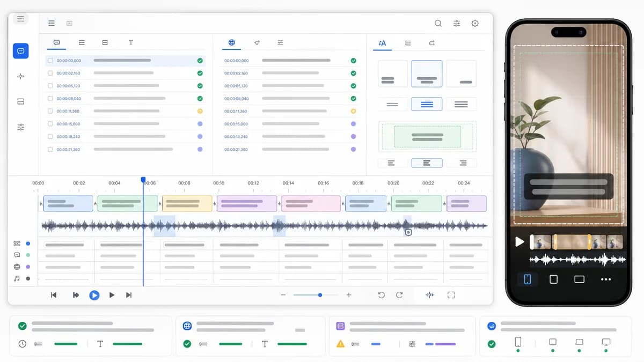Open the three-dot more menu on phone

[606, 279]
